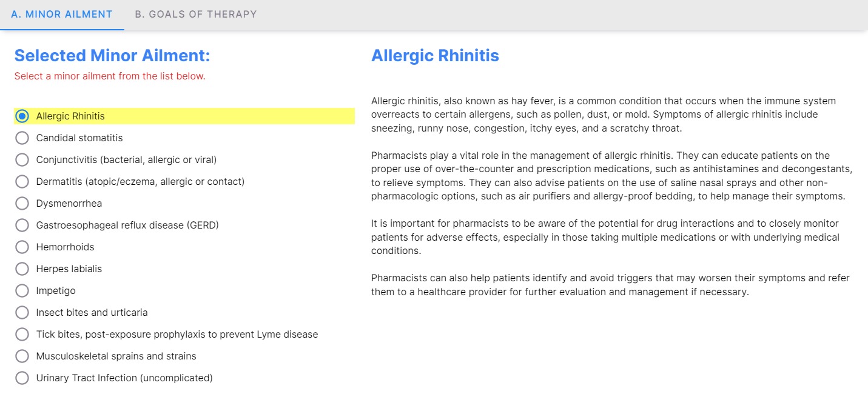Choose Gastroesophageal reflux disease (GERD)
The height and width of the screenshot is (394, 868).
click(x=22, y=225)
